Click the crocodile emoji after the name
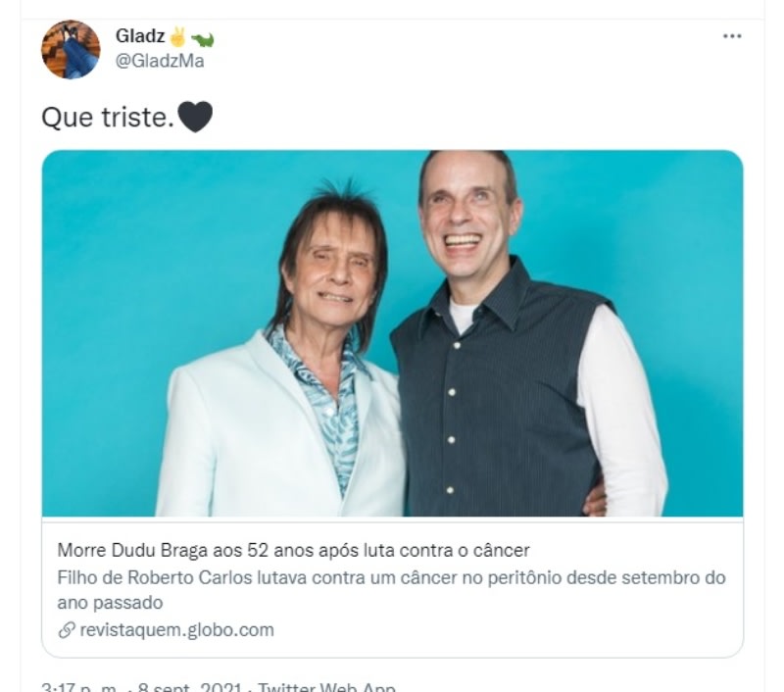Viewport: 784px width, 692px height. (202, 38)
